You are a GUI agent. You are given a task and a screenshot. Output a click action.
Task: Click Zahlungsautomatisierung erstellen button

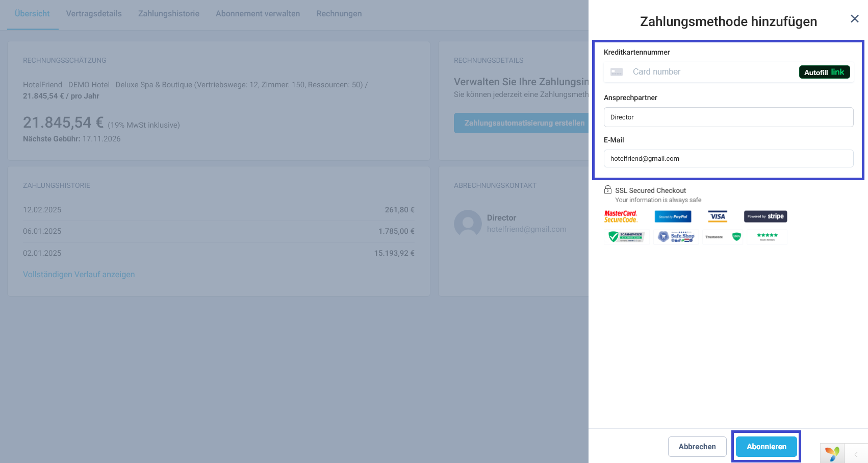pos(521,123)
